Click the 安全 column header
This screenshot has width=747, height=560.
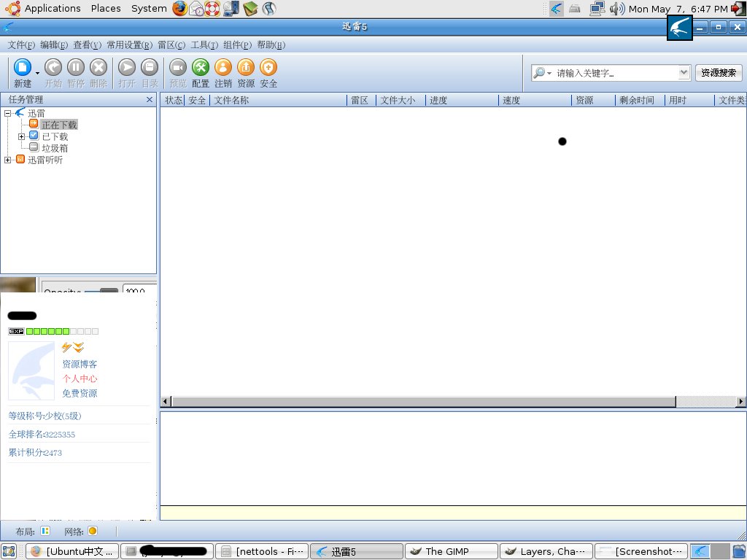[x=197, y=100]
